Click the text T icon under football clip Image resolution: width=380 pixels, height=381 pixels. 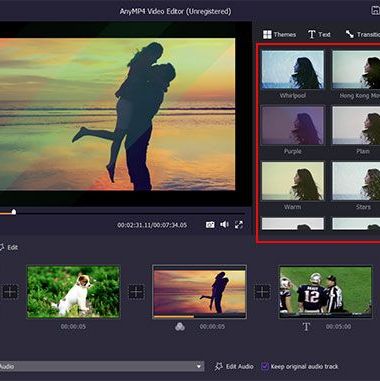pyautogui.click(x=306, y=327)
